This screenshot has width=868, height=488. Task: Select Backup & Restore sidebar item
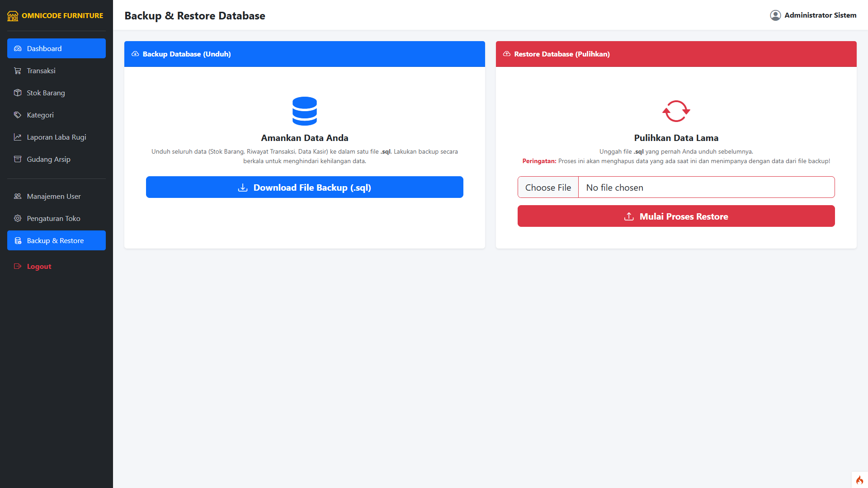(x=57, y=241)
